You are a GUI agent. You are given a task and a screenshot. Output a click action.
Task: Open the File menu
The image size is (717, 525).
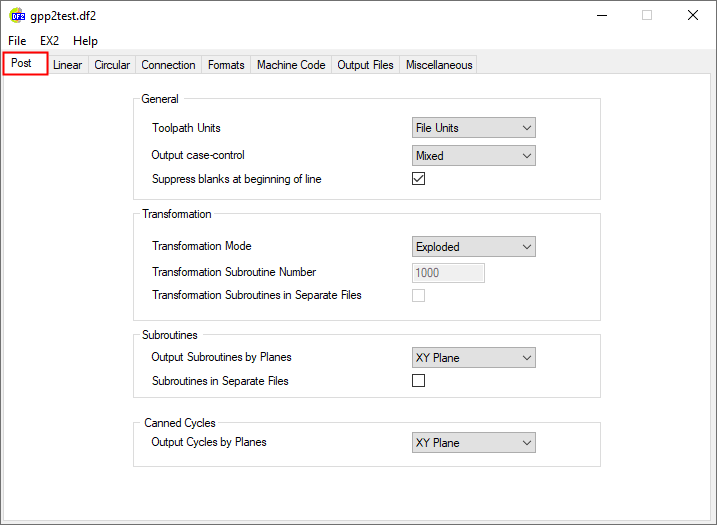pos(17,41)
